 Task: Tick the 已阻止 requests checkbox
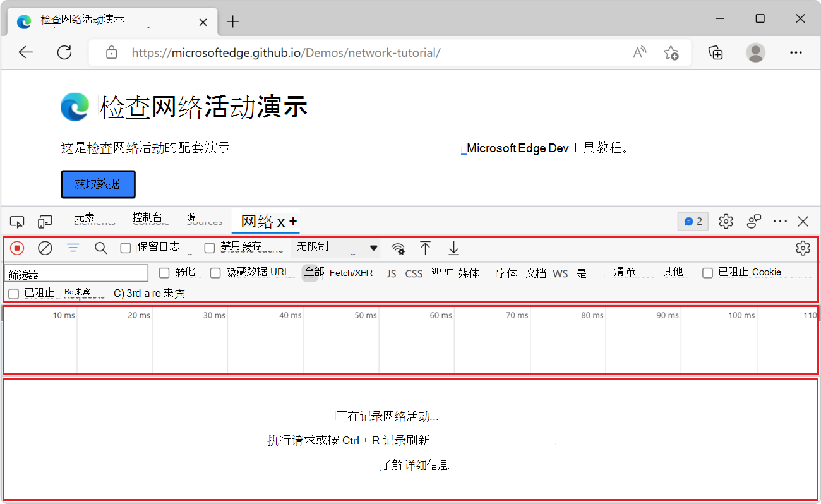tap(14, 294)
